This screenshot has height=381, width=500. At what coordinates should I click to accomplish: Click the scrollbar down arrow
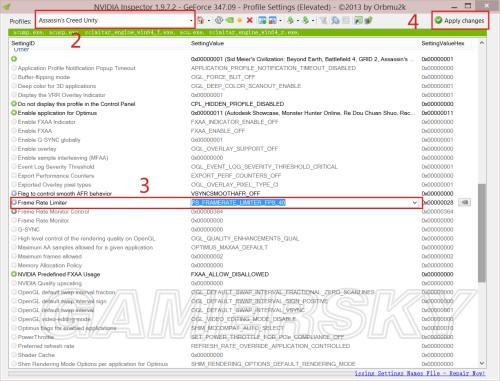point(482,363)
